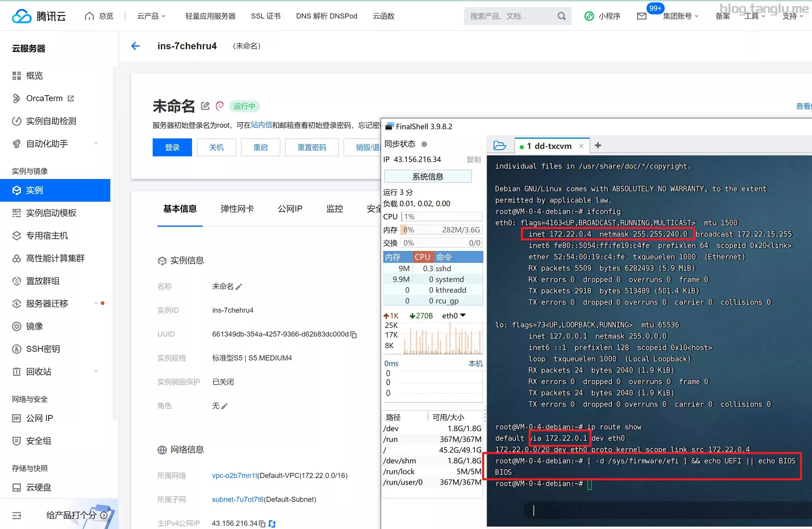Click the search magnifier icon
Screen dimensions: 812x529
pyautogui.click(x=561, y=16)
